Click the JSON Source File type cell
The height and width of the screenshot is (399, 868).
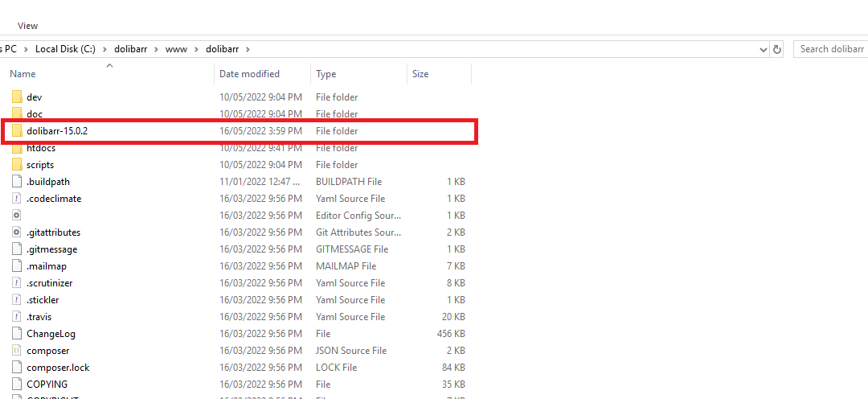point(351,351)
